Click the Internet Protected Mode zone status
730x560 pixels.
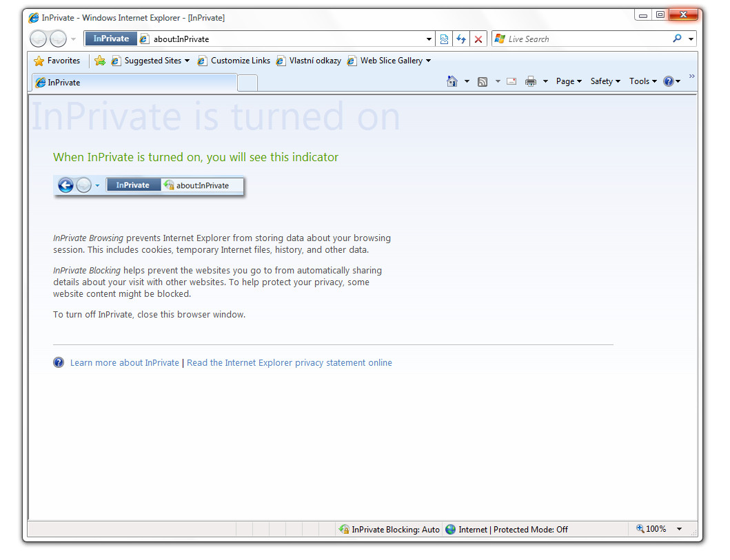pyautogui.click(x=507, y=529)
